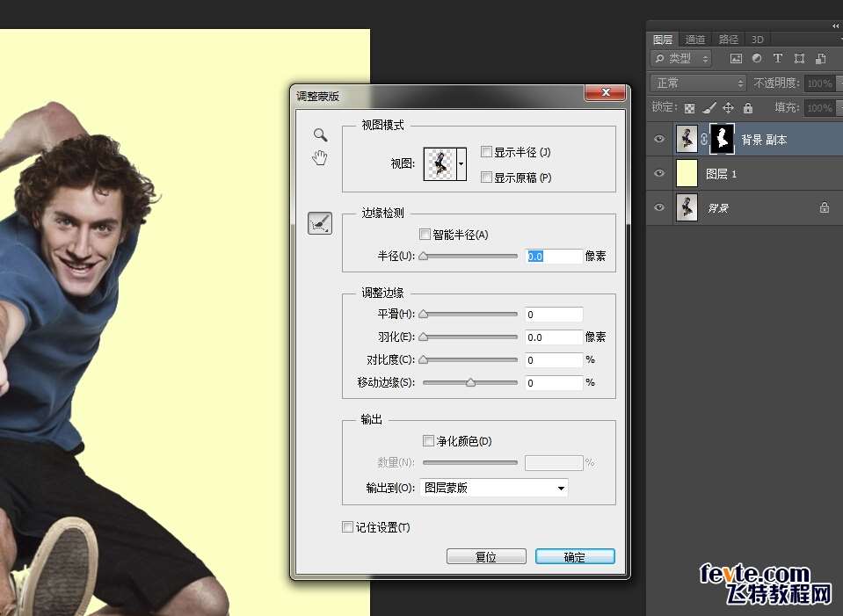The image size is (843, 616).
Task: Expand the 输出到 dropdown showing 图层蒙版
Action: tap(560, 489)
